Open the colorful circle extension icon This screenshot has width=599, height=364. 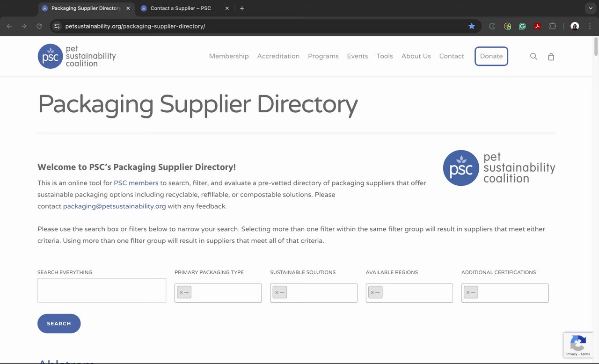click(507, 26)
